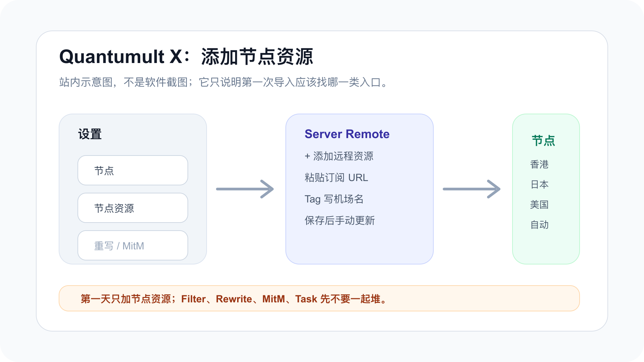Click the title Quantumult X：添加节点资源

[x=186, y=56]
